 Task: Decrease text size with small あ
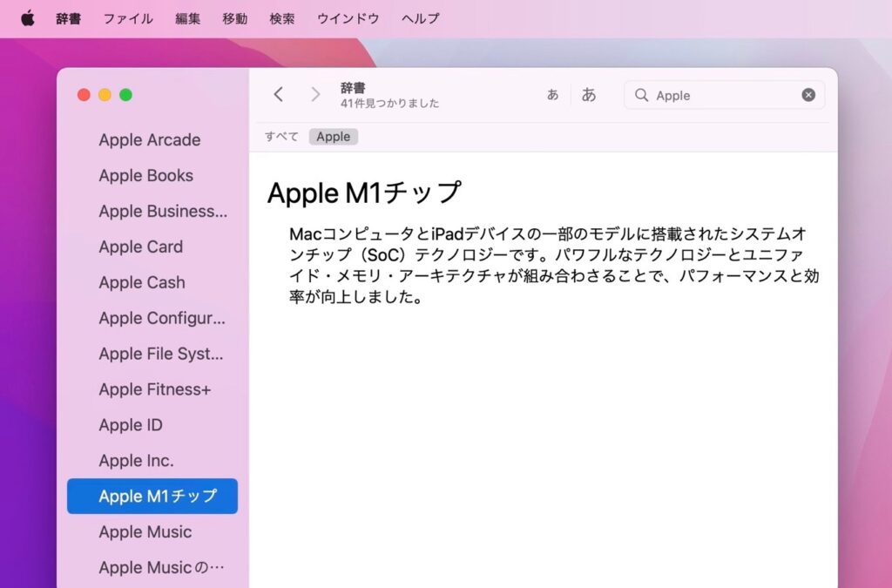click(x=552, y=95)
